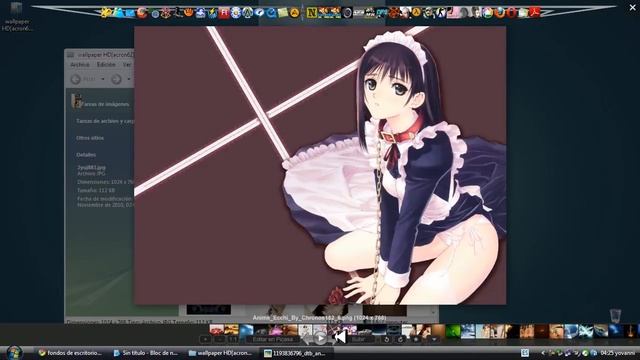The width and height of the screenshot is (640, 360).
Task: Open Opera browser from the top dock
Action: click(x=511, y=13)
